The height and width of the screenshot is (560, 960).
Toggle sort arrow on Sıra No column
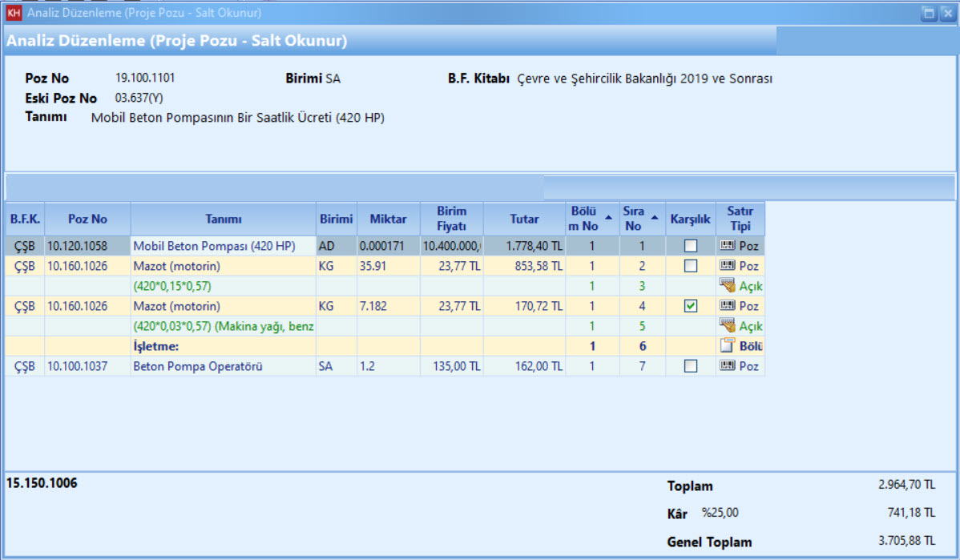[655, 217]
